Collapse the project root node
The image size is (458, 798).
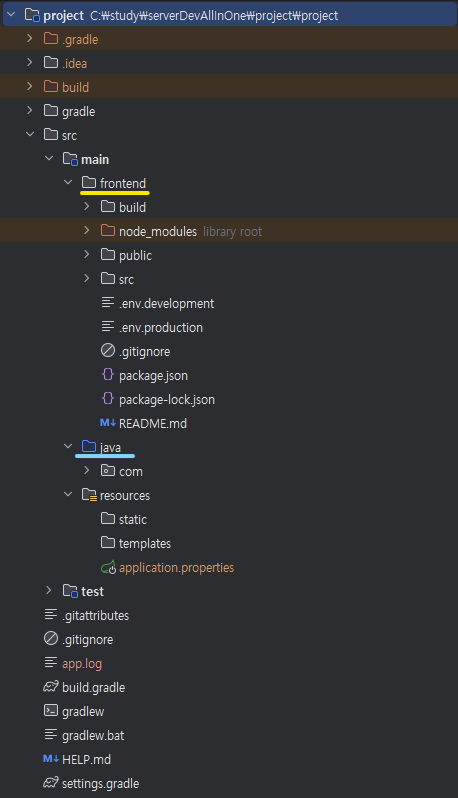coord(11,14)
